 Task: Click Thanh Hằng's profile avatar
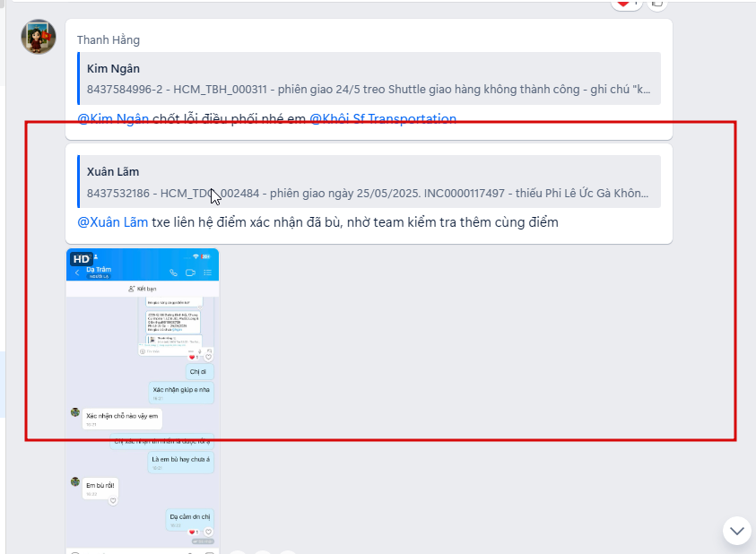[x=39, y=37]
